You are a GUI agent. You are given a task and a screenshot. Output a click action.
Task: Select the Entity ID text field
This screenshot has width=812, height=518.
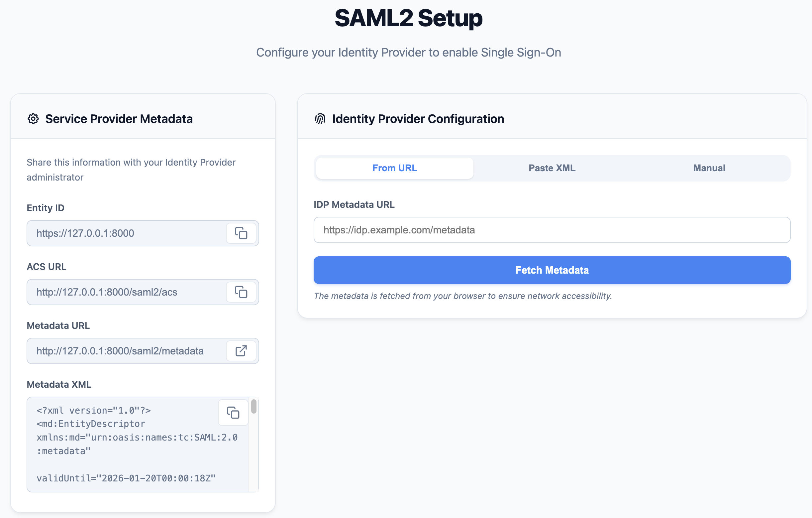128,233
